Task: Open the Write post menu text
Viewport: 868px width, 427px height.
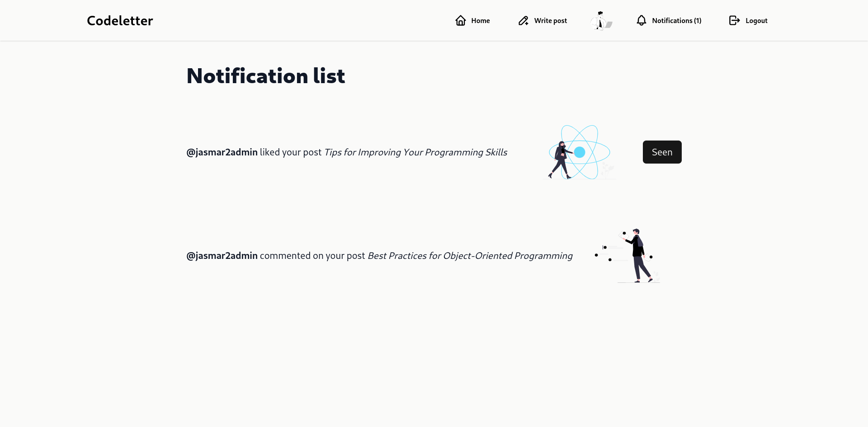Action: coord(551,21)
